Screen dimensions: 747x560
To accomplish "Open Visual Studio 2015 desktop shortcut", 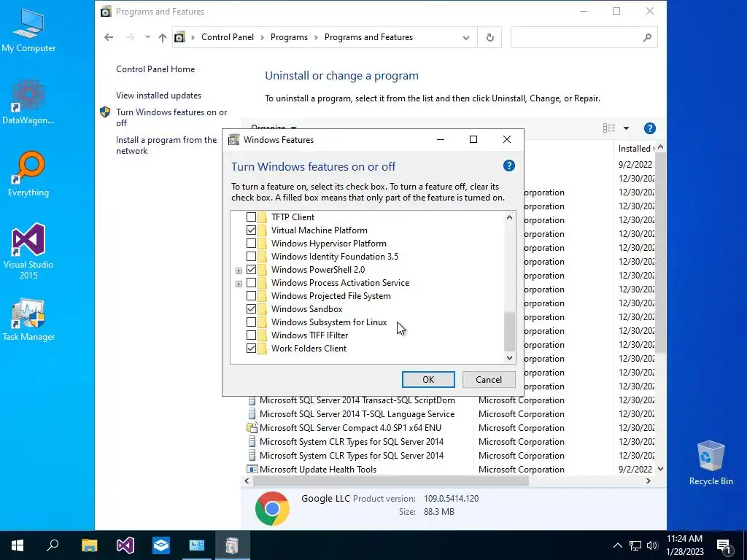I will 28,251.
